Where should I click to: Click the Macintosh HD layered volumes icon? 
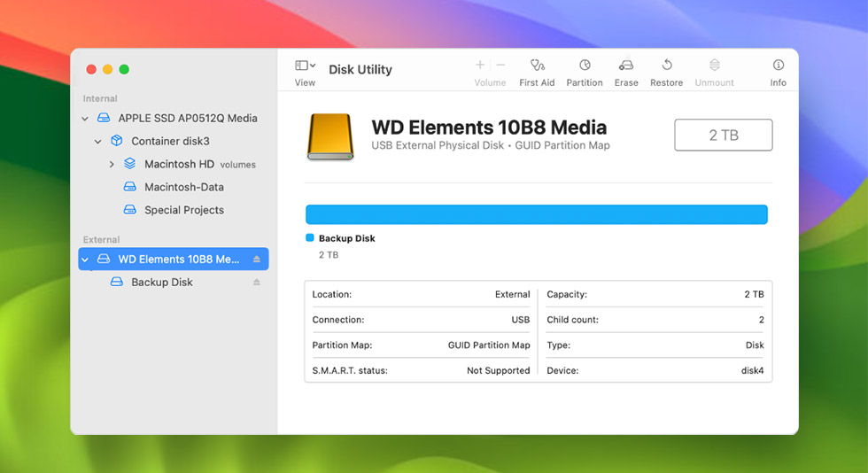click(x=130, y=163)
